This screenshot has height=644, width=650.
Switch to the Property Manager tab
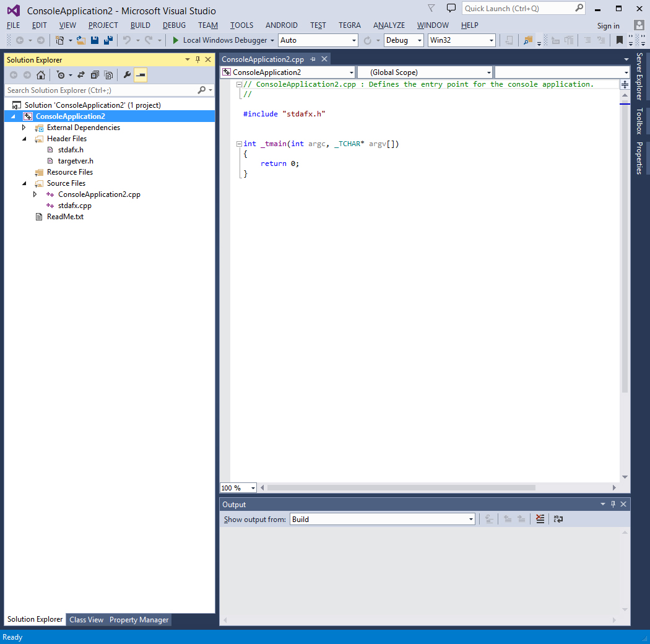tap(139, 619)
